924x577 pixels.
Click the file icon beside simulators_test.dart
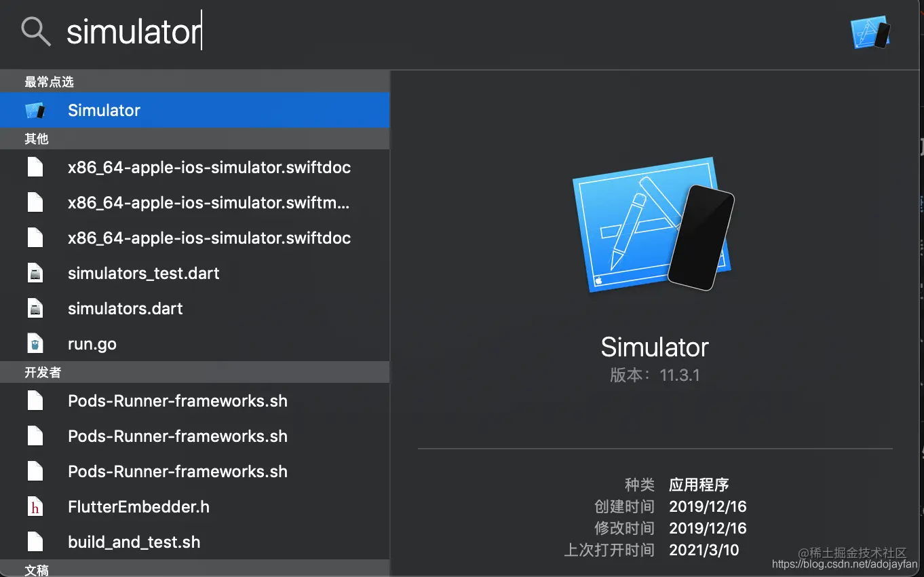pyautogui.click(x=35, y=273)
